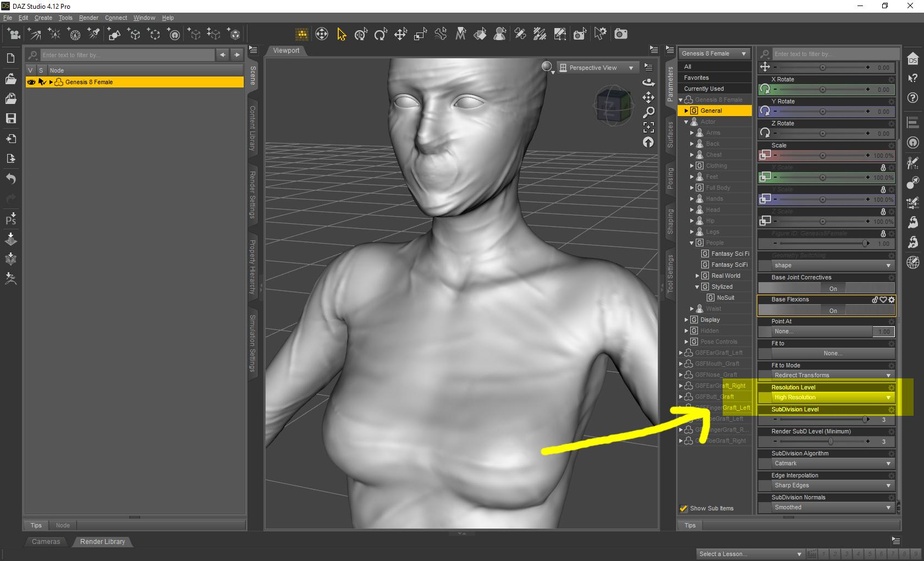
Task: Click the heart favorite icon on Base Flexions
Action: (883, 300)
